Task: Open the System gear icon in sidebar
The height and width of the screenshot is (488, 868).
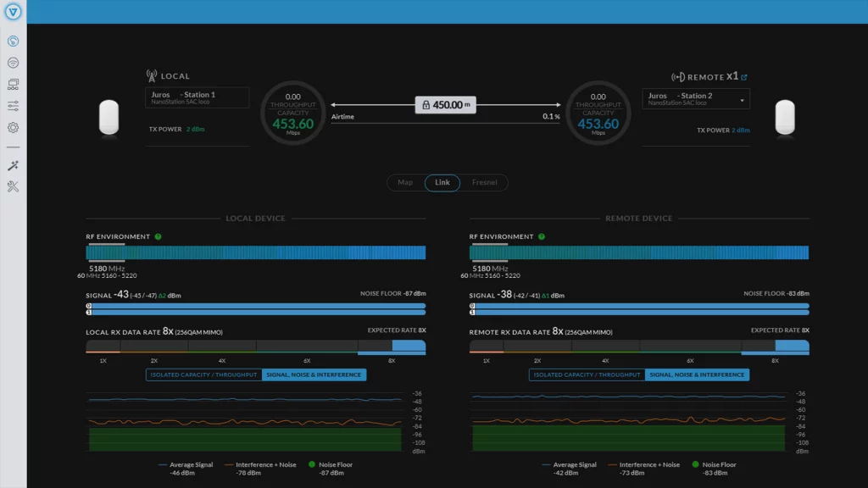Action: pos(13,128)
